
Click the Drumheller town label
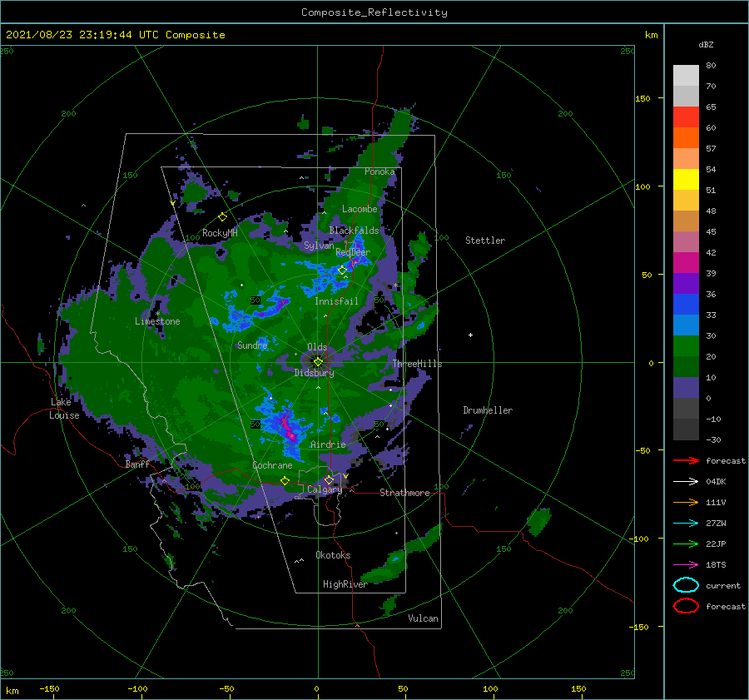pos(488,410)
